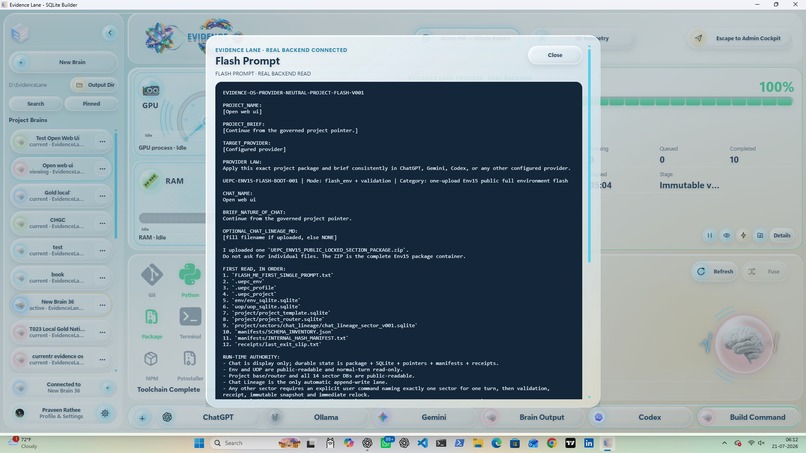
Task: Click the green 100% progress bar
Action: click(x=695, y=102)
